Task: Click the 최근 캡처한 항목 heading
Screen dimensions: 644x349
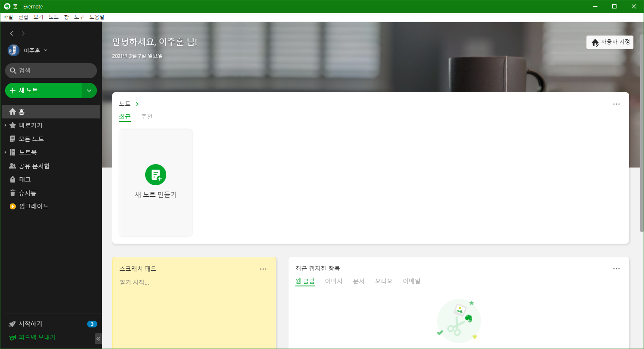Action: pos(318,269)
